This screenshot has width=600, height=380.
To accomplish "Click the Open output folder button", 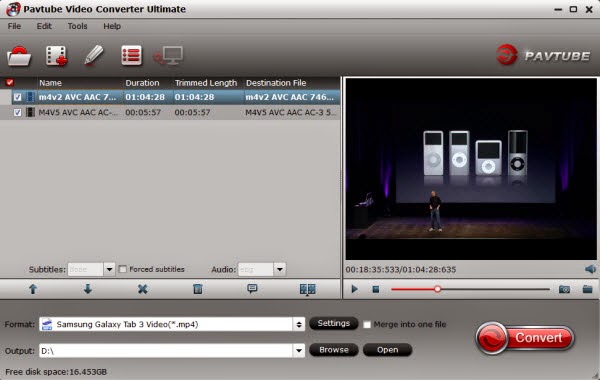I will click(387, 350).
